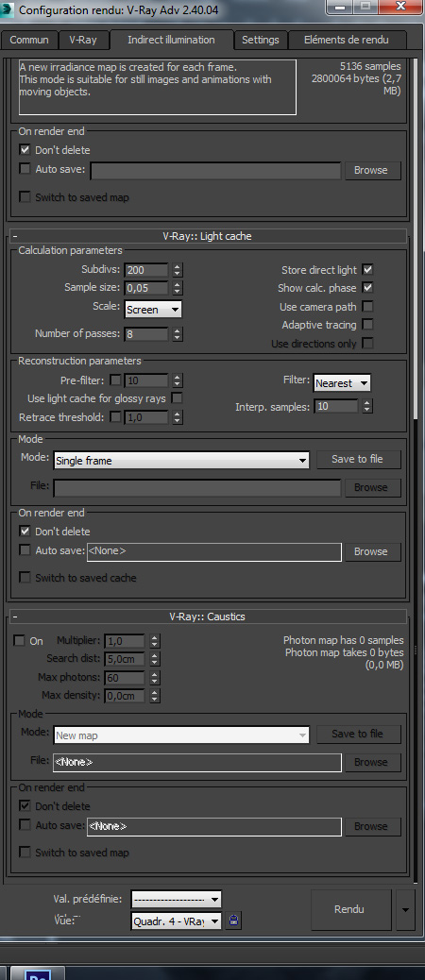425x980 pixels.
Task: Enable Use directions only
Action: pos(368,344)
